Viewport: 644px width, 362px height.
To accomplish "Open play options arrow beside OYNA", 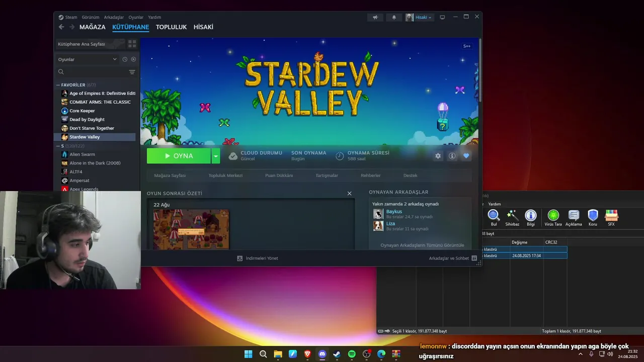I will [215, 156].
